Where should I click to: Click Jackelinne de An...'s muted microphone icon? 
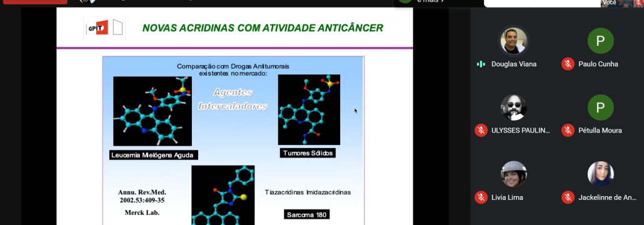coord(568,197)
